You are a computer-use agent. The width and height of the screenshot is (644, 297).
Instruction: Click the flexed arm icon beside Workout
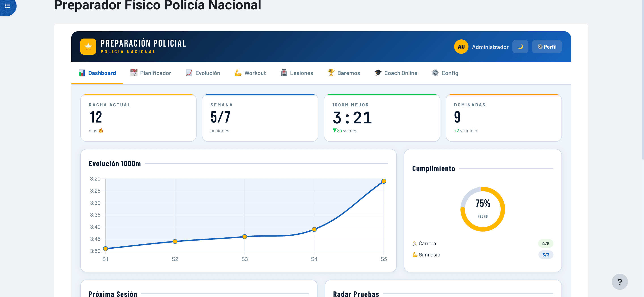[x=238, y=73]
